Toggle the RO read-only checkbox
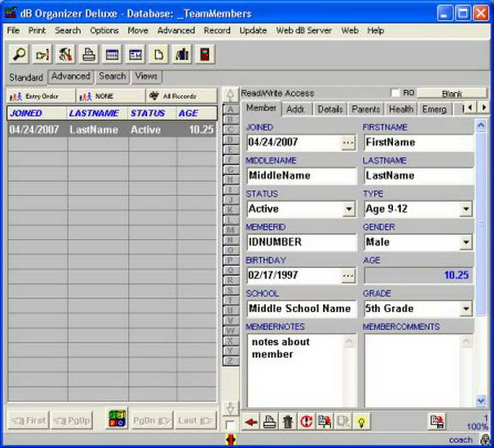 pos(395,93)
